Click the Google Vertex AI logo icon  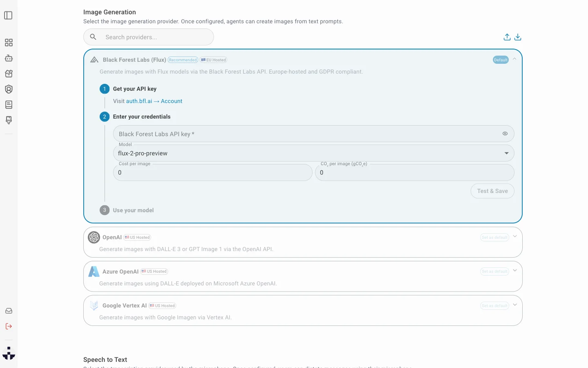(x=94, y=305)
